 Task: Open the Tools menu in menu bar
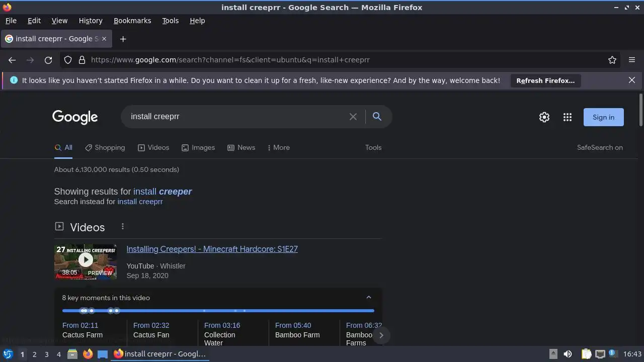(x=170, y=21)
